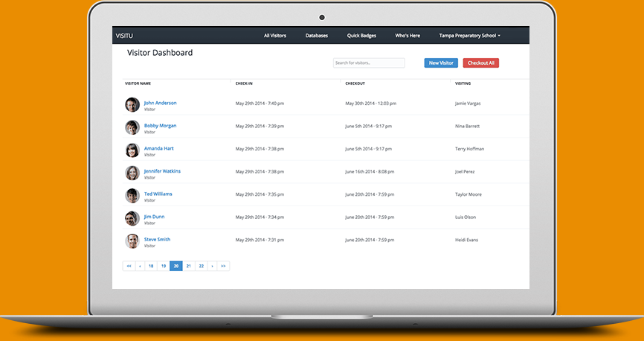
Task: Click John Anderson's avatar photo
Action: tap(132, 105)
